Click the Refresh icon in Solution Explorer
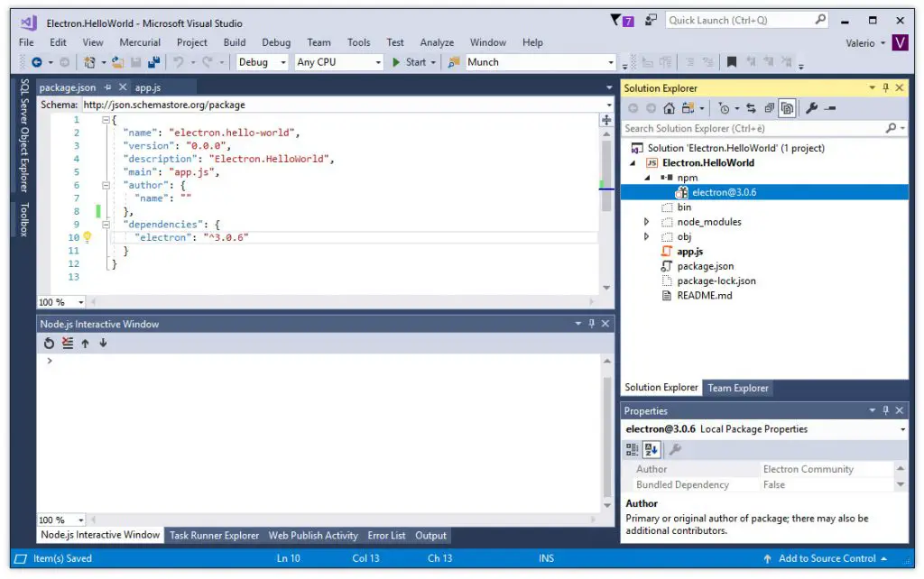Viewport: 924px width, 579px height. [751, 108]
